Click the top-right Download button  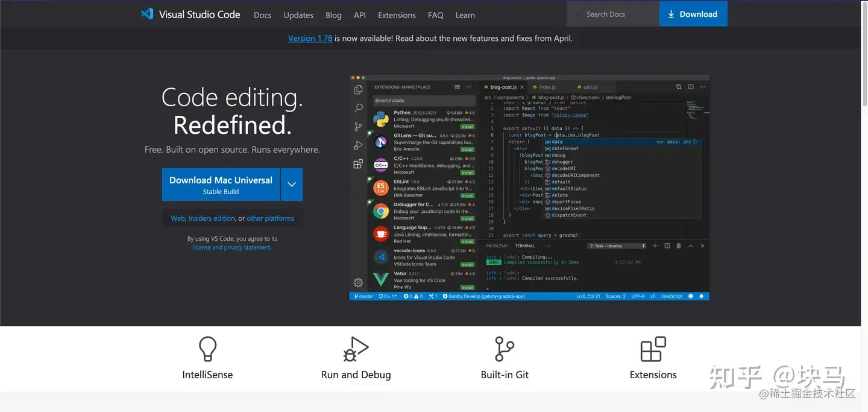pos(693,14)
